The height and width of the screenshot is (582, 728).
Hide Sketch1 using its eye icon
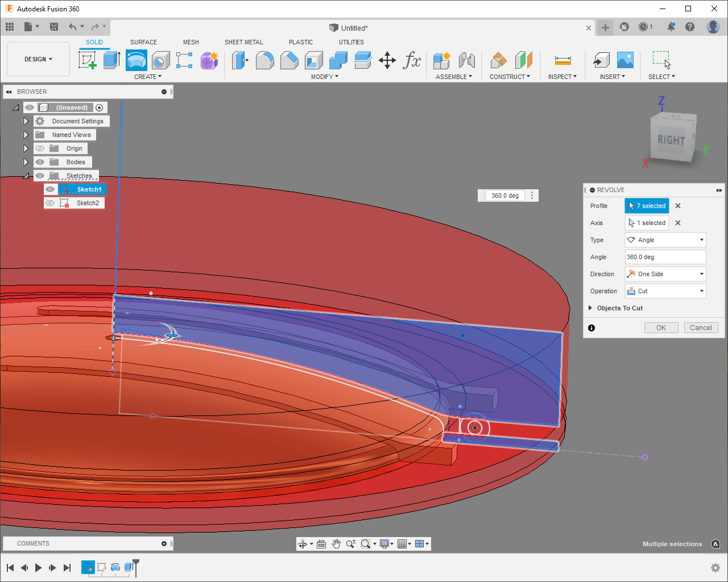[51, 189]
